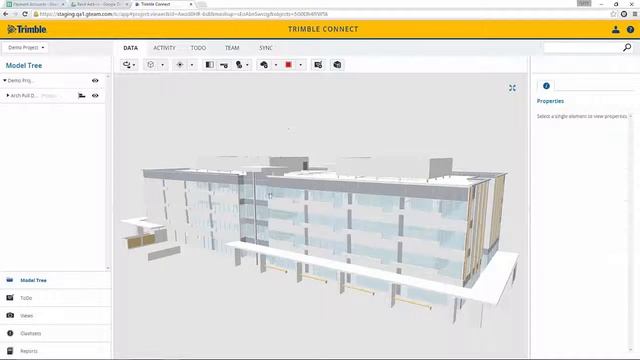Image resolution: width=640 pixels, height=360 pixels.
Task: Click the search magnifier icon
Action: tap(627, 48)
